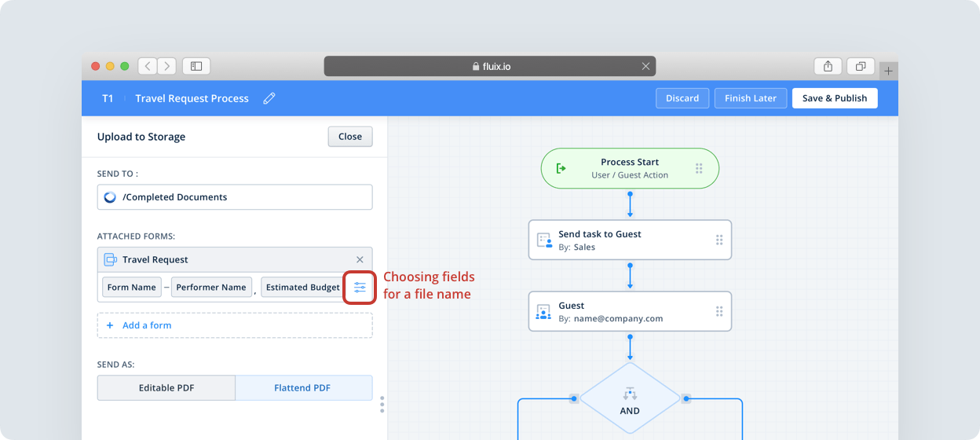Click the storage icon in Send To field

110,197
